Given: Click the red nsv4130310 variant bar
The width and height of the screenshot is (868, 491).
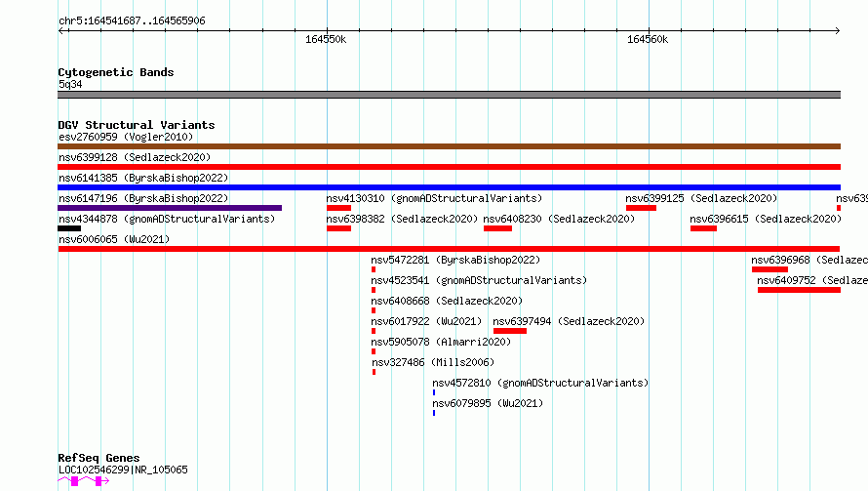Looking at the screenshot, I should click(x=338, y=208).
